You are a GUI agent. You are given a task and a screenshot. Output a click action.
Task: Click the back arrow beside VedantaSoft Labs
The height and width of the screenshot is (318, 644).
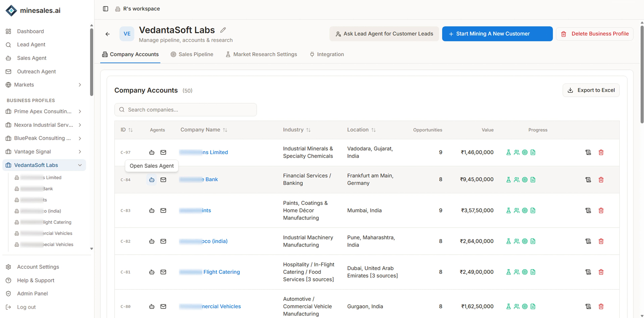tap(108, 34)
